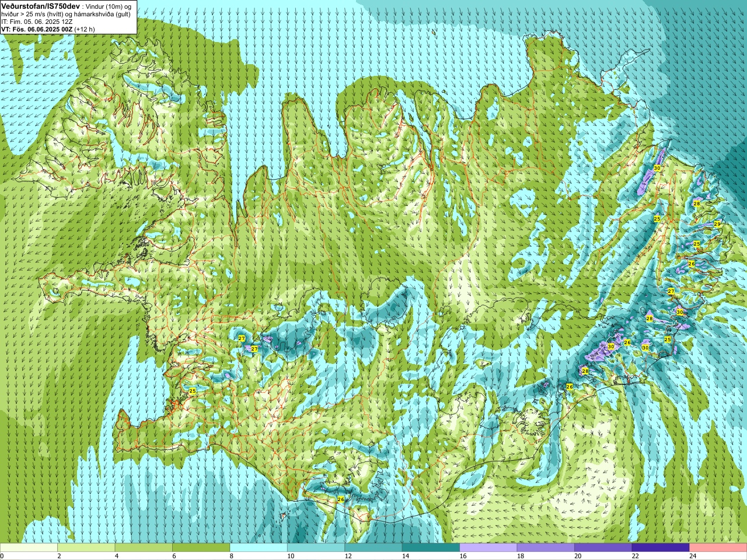Screen dimensions: 747x560
Task: Click the legend scale label "2"
Action: (59, 556)
